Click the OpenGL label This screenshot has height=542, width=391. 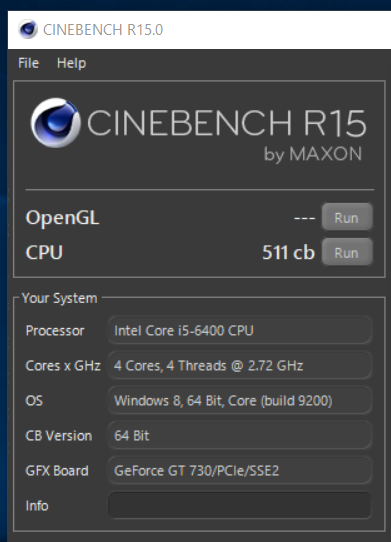[63, 218]
